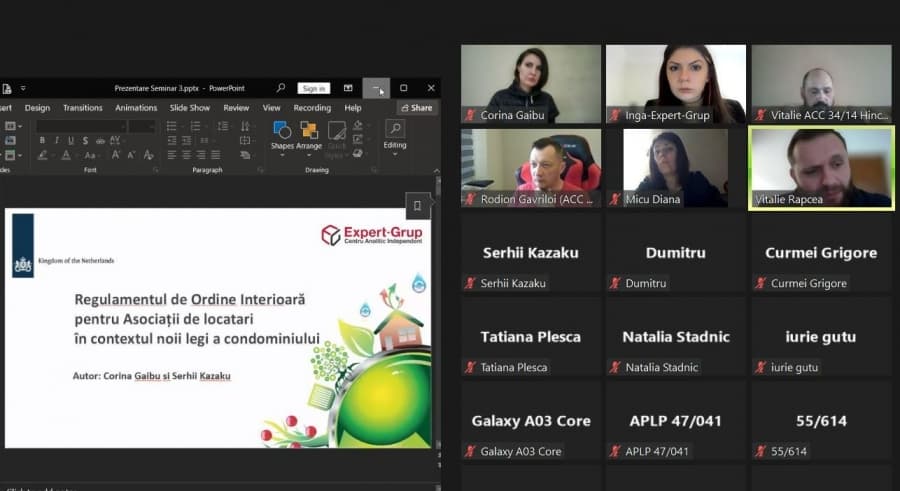
Task: Toggle Italic formatting
Action: [56, 140]
